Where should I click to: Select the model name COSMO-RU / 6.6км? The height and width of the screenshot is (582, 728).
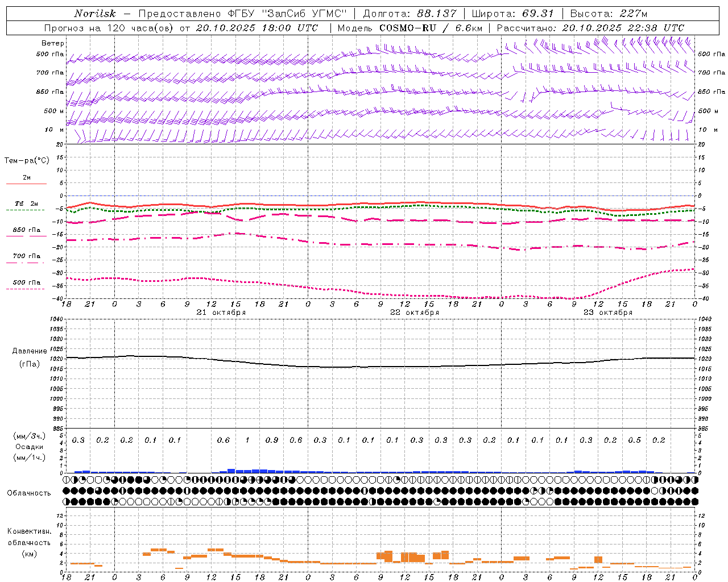pos(431,28)
